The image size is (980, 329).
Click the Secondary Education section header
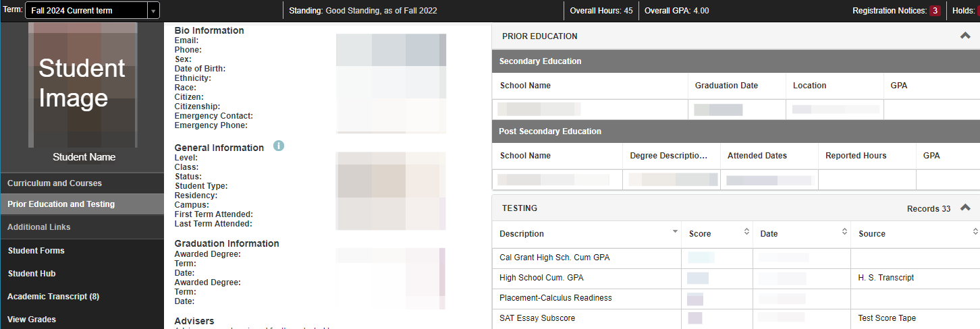(x=736, y=61)
